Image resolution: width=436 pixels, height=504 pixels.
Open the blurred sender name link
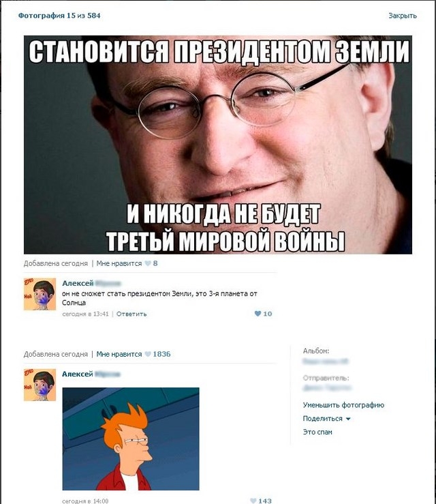coord(327,388)
